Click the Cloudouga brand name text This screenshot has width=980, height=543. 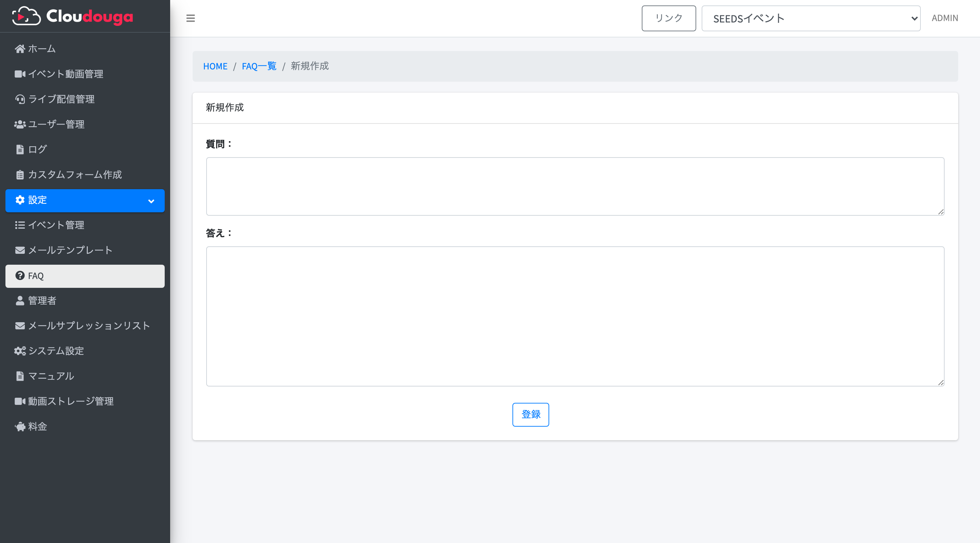tap(89, 16)
